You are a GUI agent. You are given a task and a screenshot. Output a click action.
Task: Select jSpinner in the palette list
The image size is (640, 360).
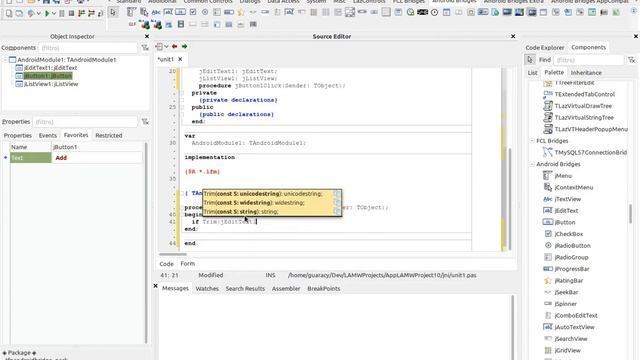(565, 304)
